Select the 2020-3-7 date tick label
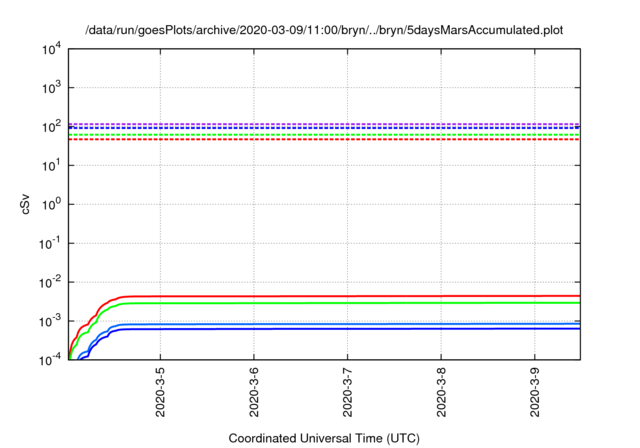The width and height of the screenshot is (640, 448). pos(347,392)
